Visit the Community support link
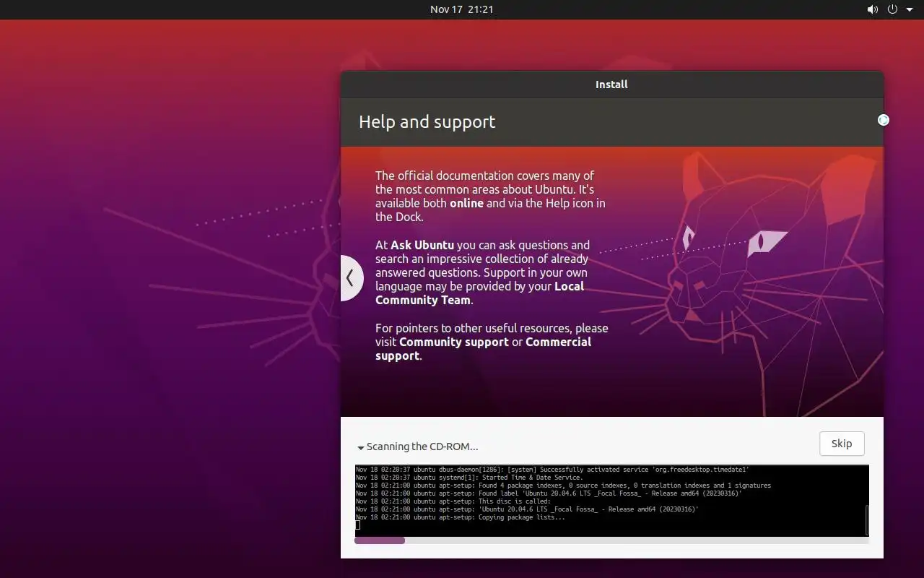This screenshot has height=578, width=924. point(454,342)
